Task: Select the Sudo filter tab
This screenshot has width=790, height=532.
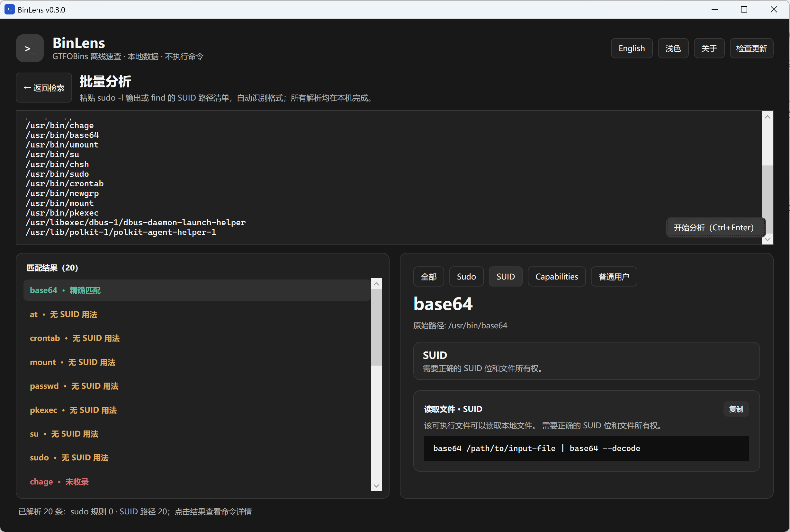Action: pos(466,277)
